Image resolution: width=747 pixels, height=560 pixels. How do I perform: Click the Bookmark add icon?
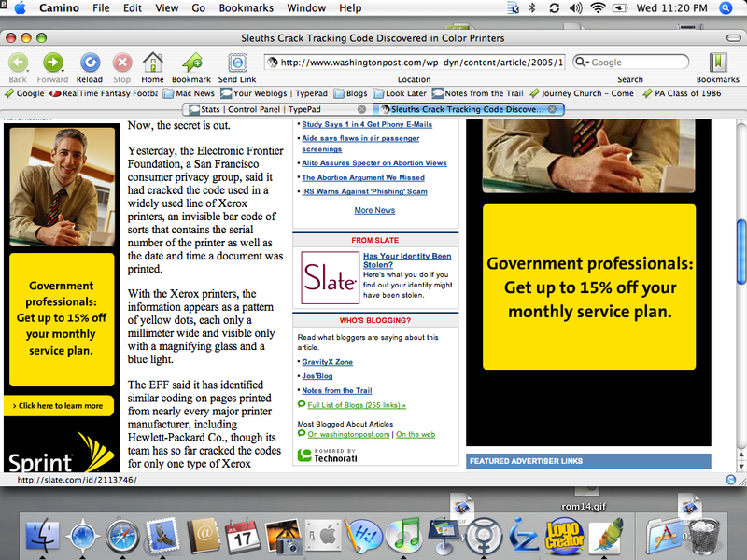[191, 63]
